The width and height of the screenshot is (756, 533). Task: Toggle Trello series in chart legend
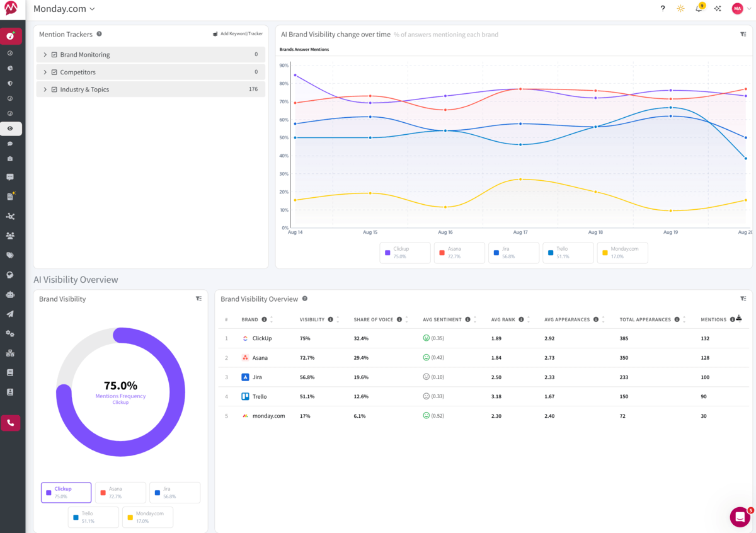[568, 253]
